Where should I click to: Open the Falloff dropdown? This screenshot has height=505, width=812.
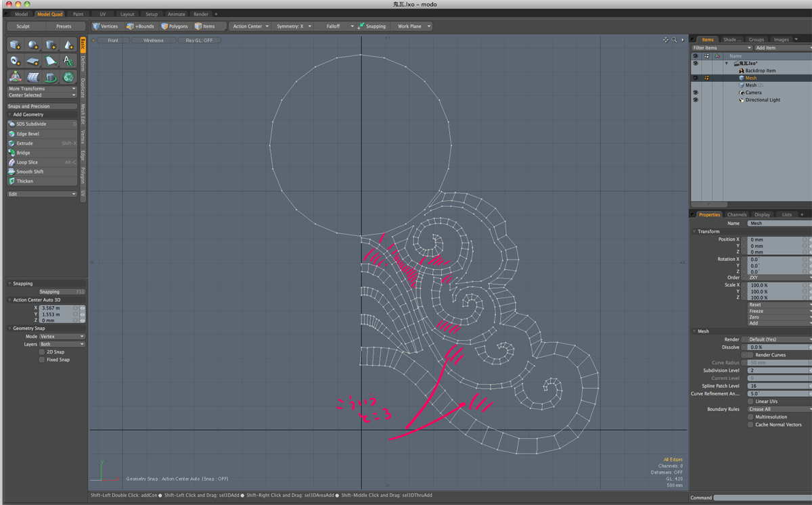point(336,26)
